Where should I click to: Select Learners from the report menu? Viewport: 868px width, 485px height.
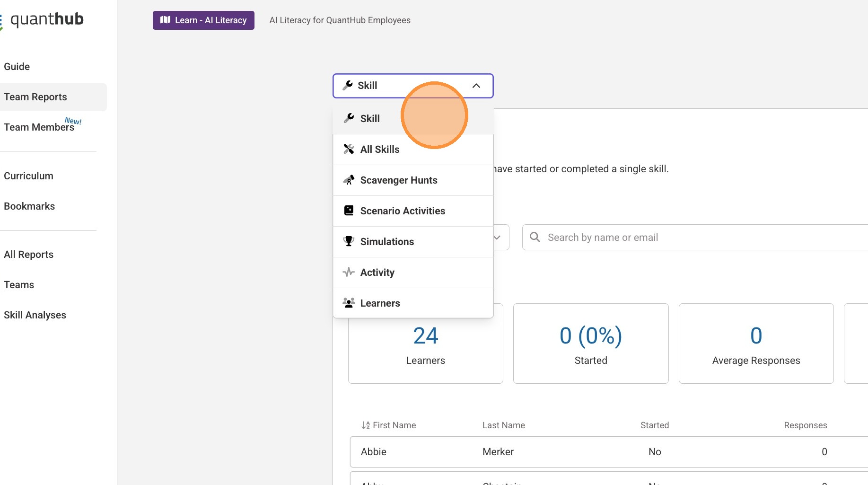point(380,303)
